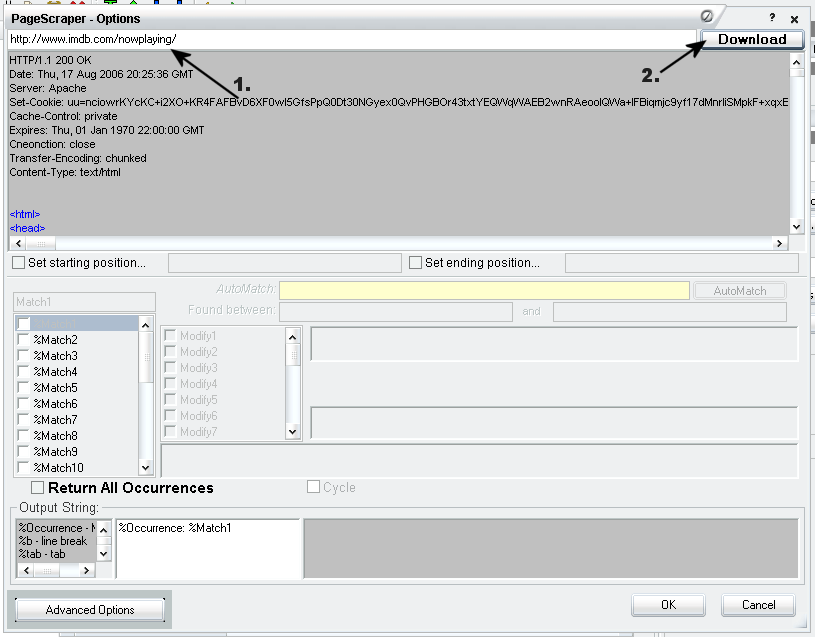Check the %Match9 checkbox

(x=23, y=452)
